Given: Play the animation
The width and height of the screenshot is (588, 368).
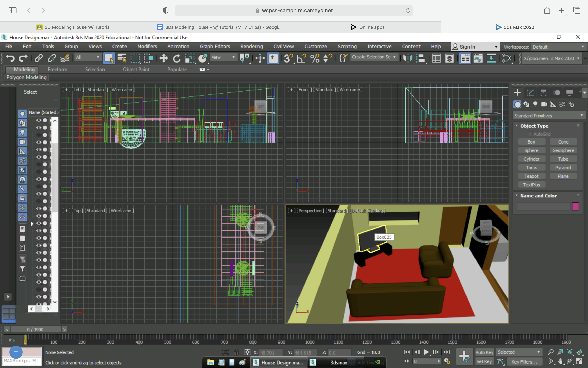Looking at the screenshot, I should pos(427,352).
